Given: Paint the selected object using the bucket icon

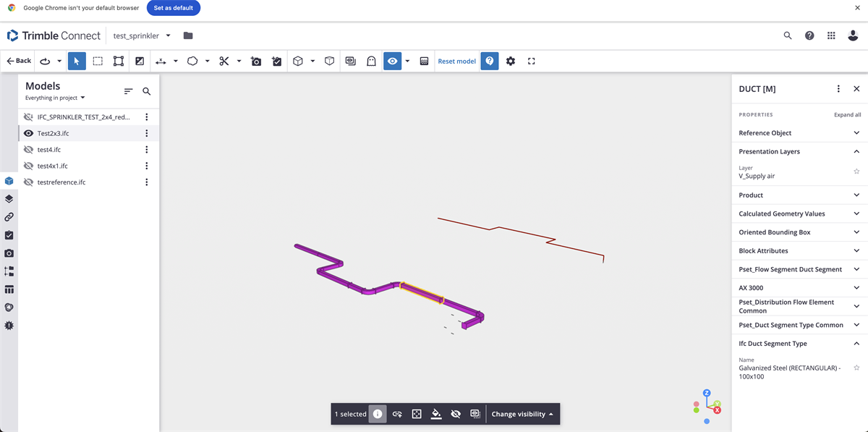Looking at the screenshot, I should click(435, 413).
